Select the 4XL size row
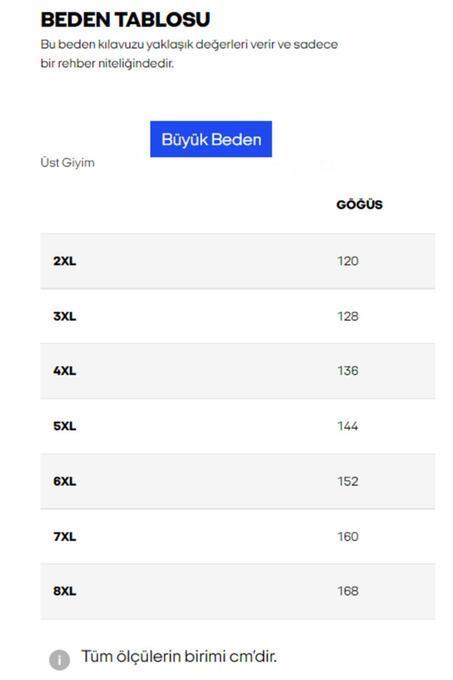This screenshot has height=680, width=453. point(238,371)
